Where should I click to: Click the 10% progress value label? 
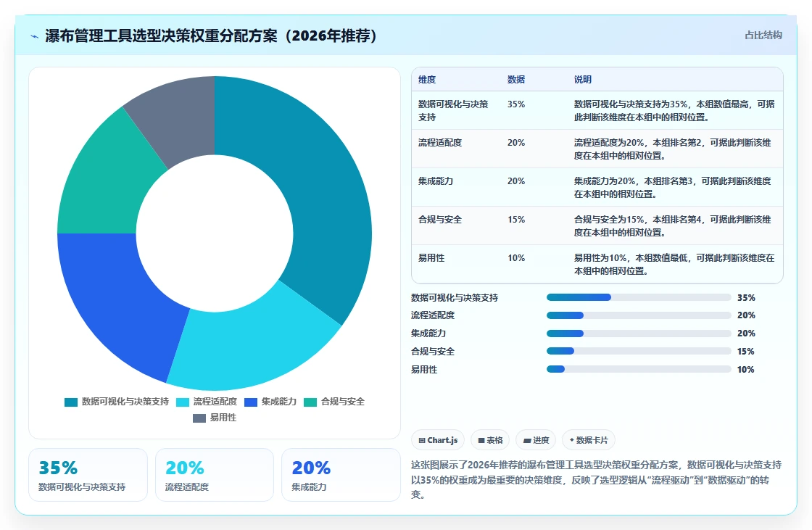click(746, 369)
